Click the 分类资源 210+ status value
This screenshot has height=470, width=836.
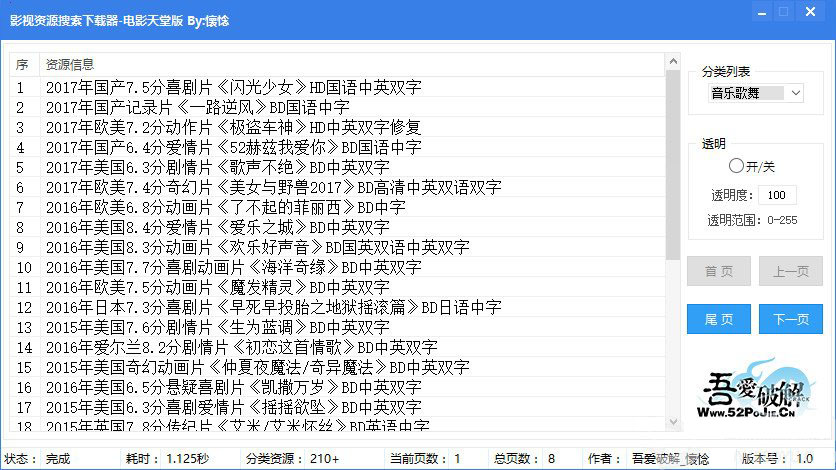pyautogui.click(x=324, y=459)
